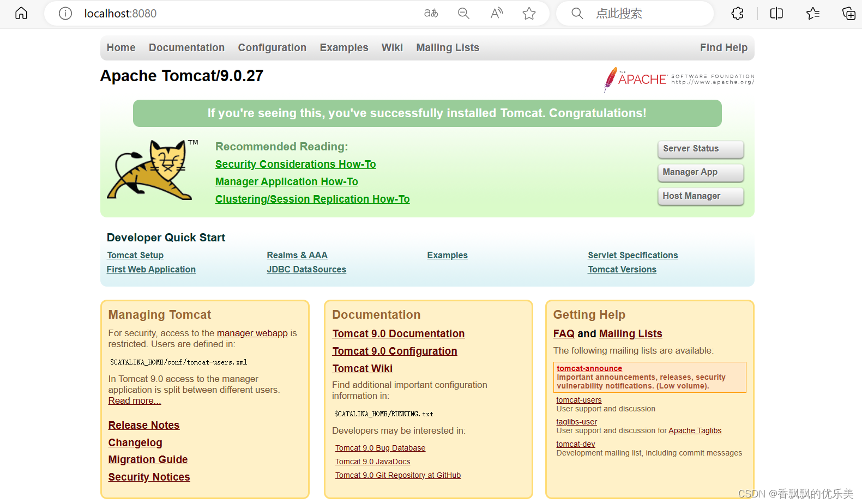Click the search magnifier icon in the search box
This screenshot has height=504, width=862.
click(x=577, y=13)
